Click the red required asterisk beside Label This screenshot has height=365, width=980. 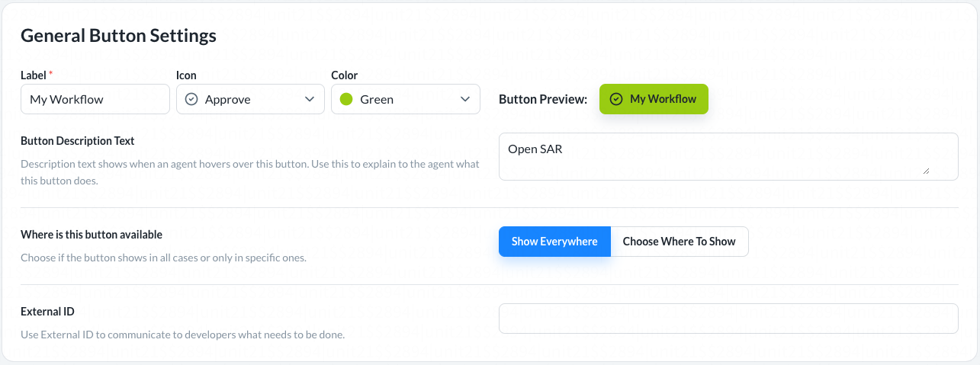coord(51,74)
